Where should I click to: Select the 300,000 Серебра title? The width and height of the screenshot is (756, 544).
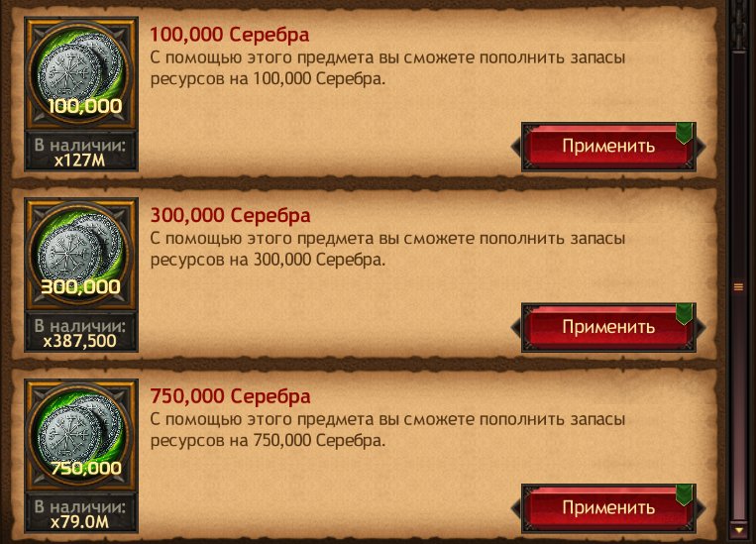tap(230, 216)
